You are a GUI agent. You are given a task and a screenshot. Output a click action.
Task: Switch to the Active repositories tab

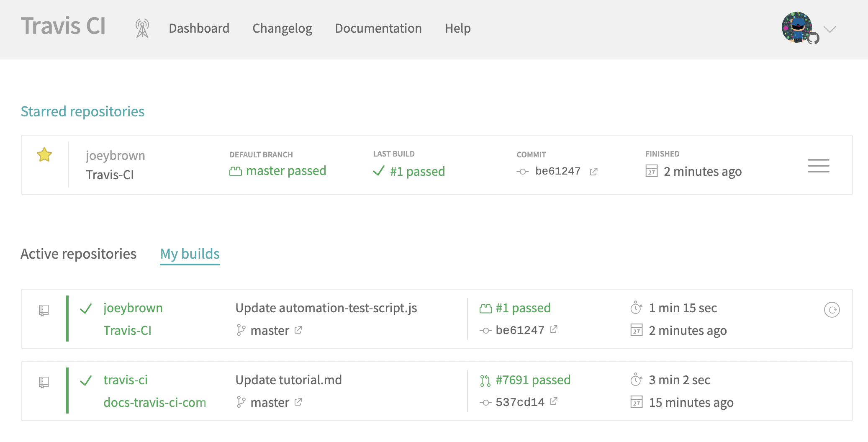[x=79, y=254]
